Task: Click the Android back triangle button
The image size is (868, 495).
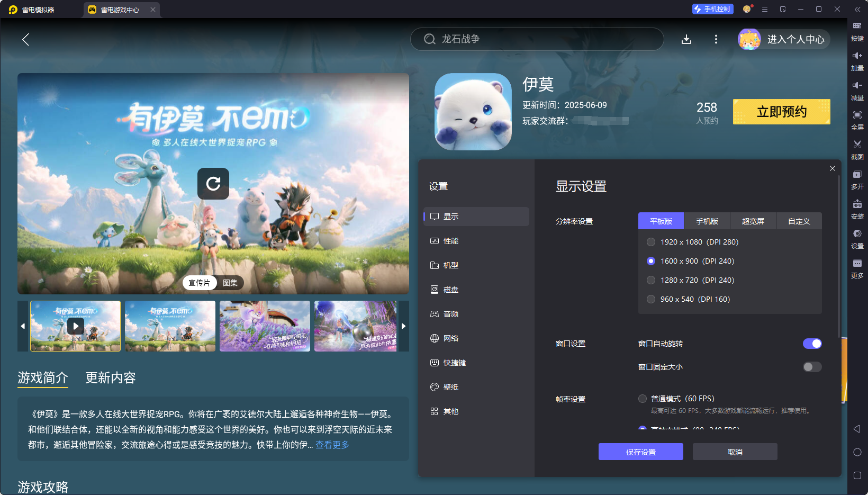Action: 857,429
